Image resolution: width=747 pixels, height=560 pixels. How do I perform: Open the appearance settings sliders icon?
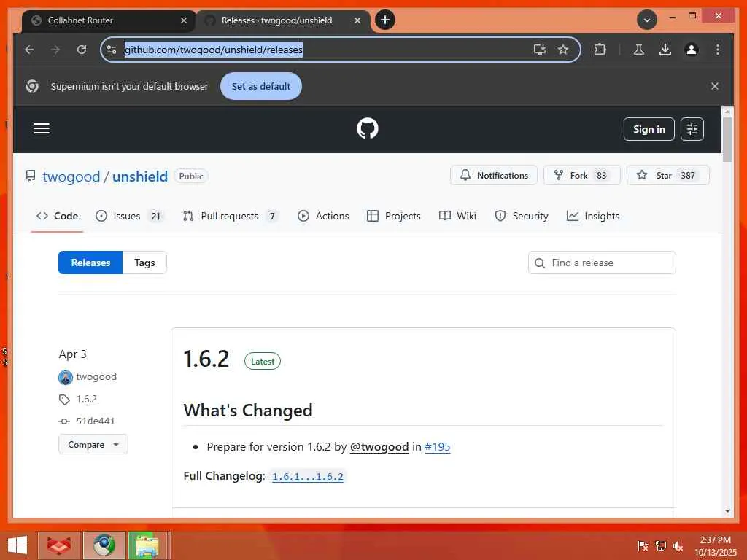click(x=692, y=129)
